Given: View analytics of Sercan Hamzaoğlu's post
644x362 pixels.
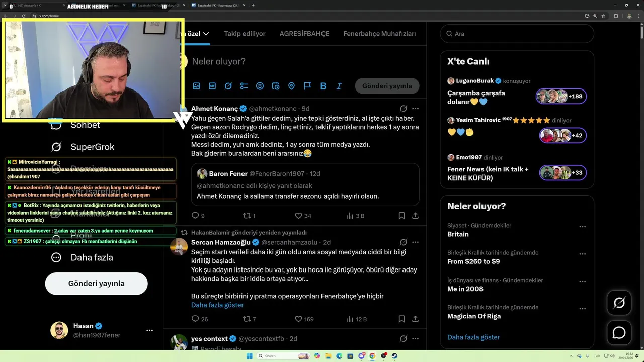Looking at the screenshot, I should click(350, 319).
